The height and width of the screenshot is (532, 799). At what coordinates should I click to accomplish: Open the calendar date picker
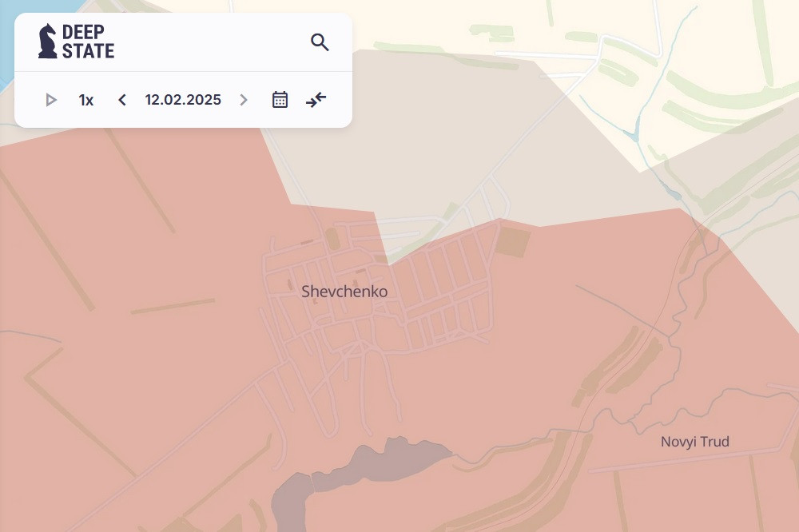point(280,100)
